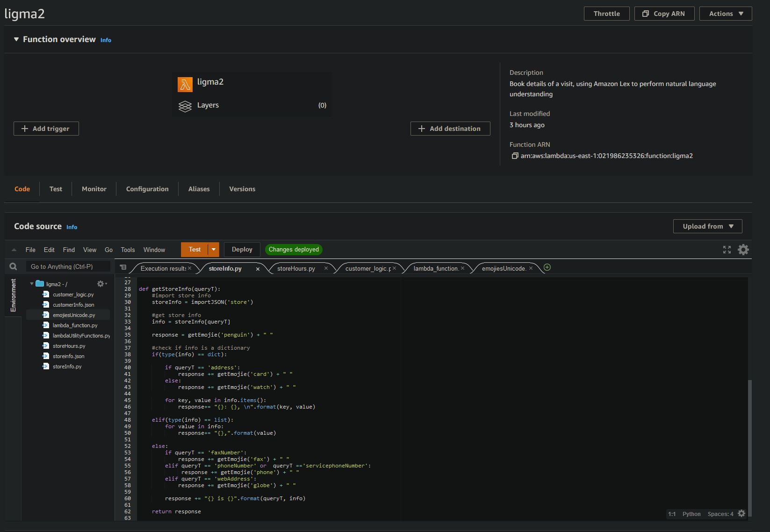Open the View menu
The height and width of the screenshot is (532, 770).
(90, 250)
